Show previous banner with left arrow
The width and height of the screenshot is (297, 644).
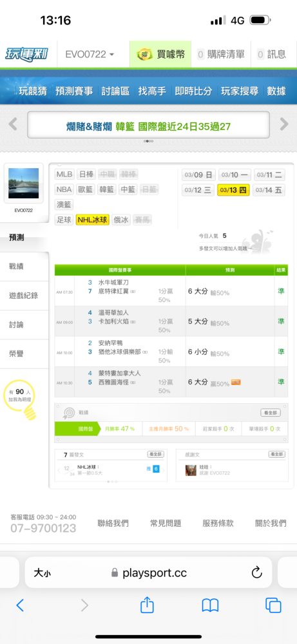tap(13, 124)
